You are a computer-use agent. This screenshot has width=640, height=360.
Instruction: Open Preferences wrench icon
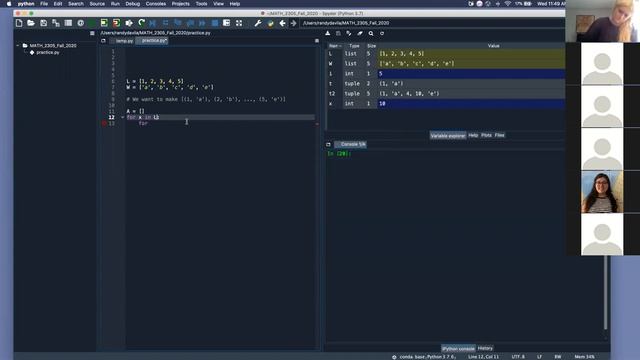(x=258, y=23)
